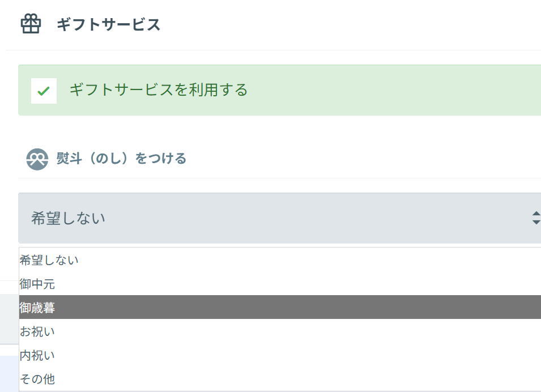The width and height of the screenshot is (541, 392).
Task: Click the gift box icon
Action: point(31,24)
